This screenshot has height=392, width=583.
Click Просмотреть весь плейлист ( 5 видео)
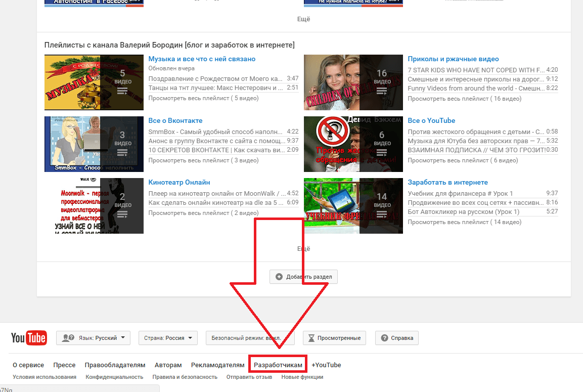pyautogui.click(x=203, y=98)
